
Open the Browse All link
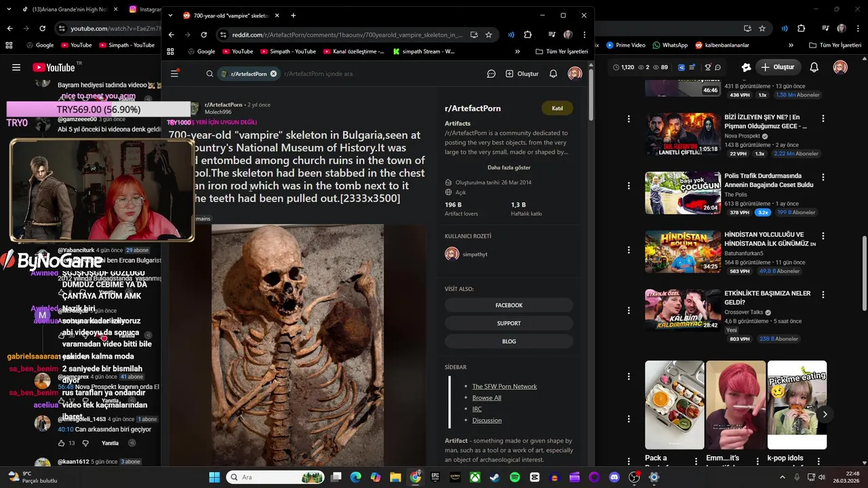[487, 398]
